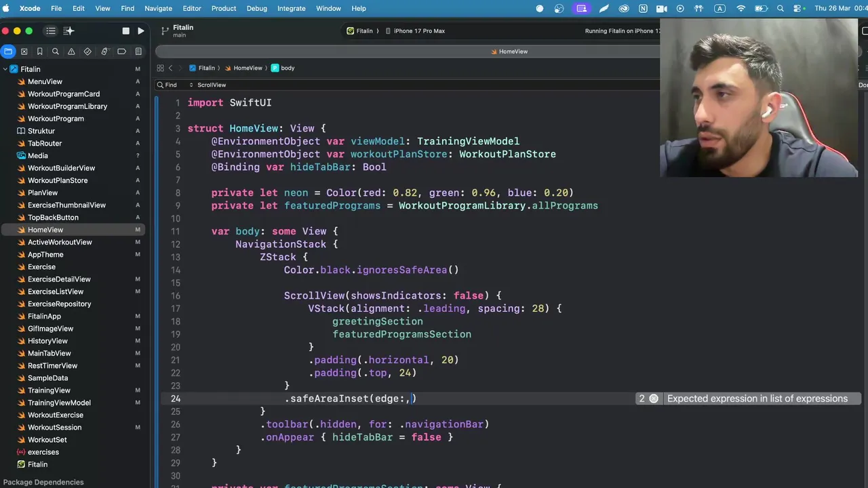
Task: Open the keyboard input source menu icon
Action: click(720, 8)
